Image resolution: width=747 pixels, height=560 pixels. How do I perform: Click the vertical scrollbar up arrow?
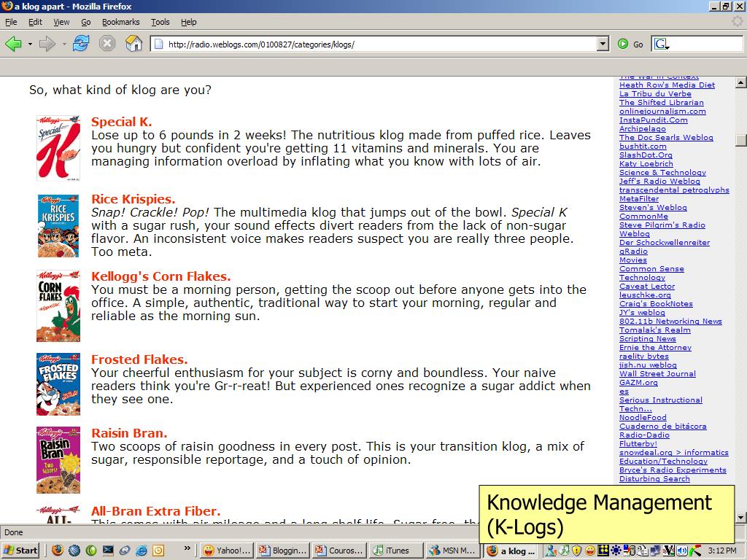(x=741, y=82)
